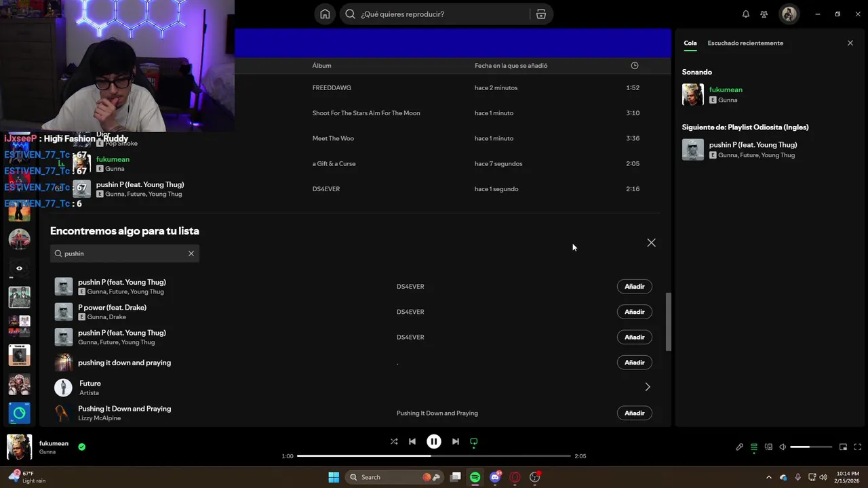Open the FREEDDAWG album link
The height and width of the screenshot is (488, 868).
click(x=332, y=87)
